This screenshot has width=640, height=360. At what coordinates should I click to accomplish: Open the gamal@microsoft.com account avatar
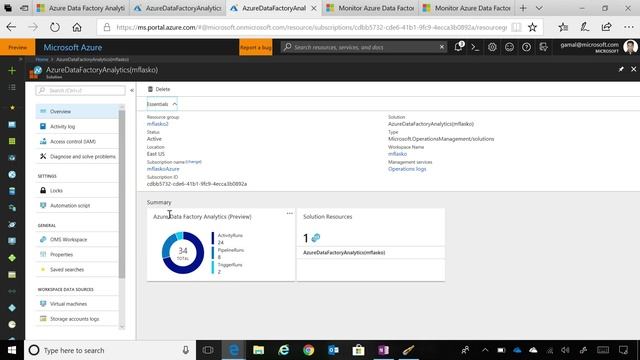(630, 47)
